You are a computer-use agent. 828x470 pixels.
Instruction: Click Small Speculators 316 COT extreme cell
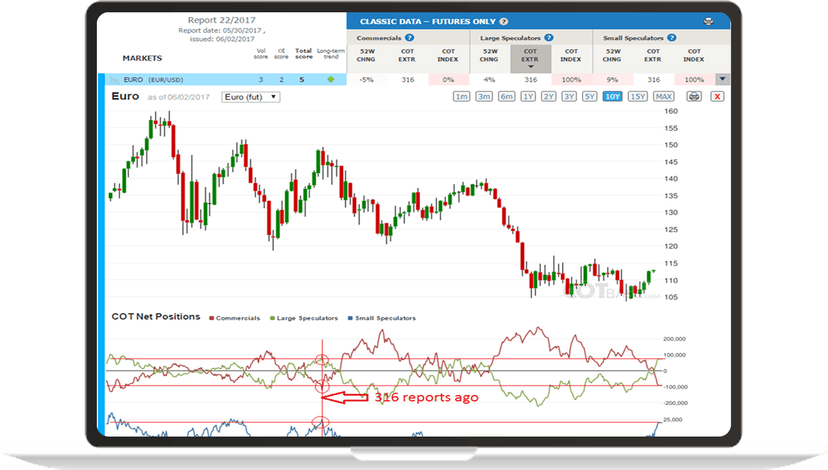pyautogui.click(x=654, y=80)
